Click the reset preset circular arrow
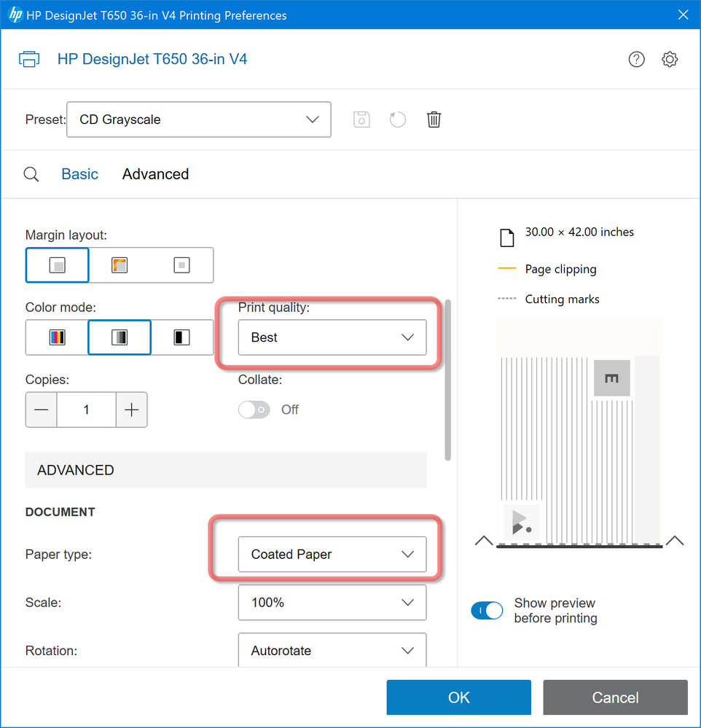The image size is (701, 728). click(x=397, y=120)
